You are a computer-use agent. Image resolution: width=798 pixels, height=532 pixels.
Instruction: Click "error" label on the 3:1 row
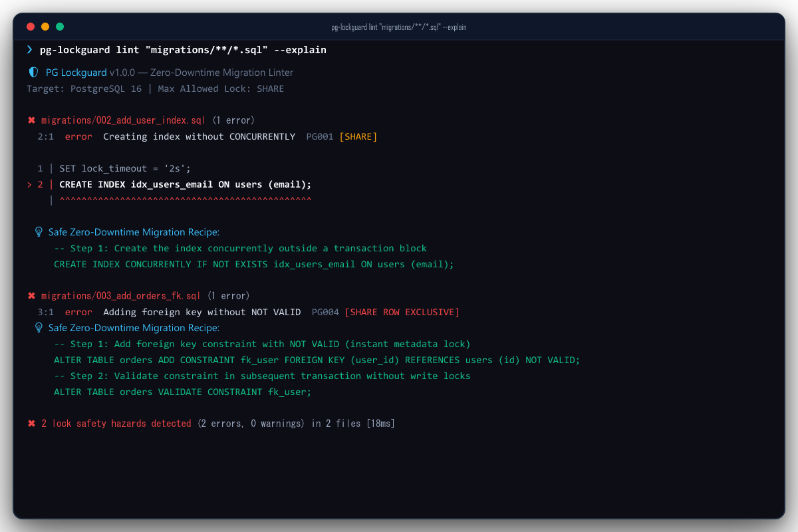(x=78, y=312)
